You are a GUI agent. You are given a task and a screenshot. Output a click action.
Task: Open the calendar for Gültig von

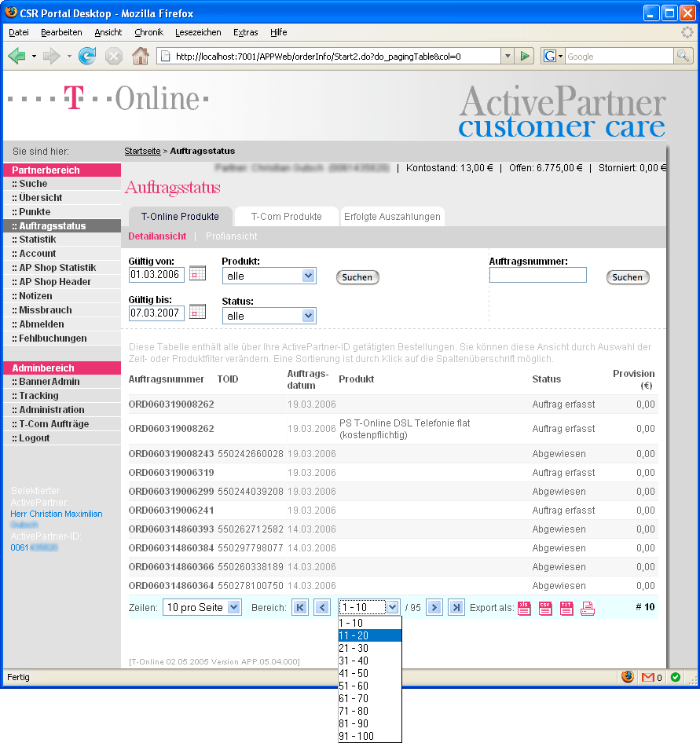[197, 273]
